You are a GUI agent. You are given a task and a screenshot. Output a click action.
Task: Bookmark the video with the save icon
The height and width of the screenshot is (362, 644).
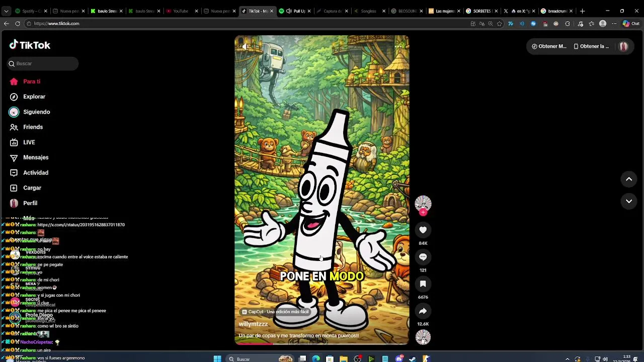[x=423, y=284]
